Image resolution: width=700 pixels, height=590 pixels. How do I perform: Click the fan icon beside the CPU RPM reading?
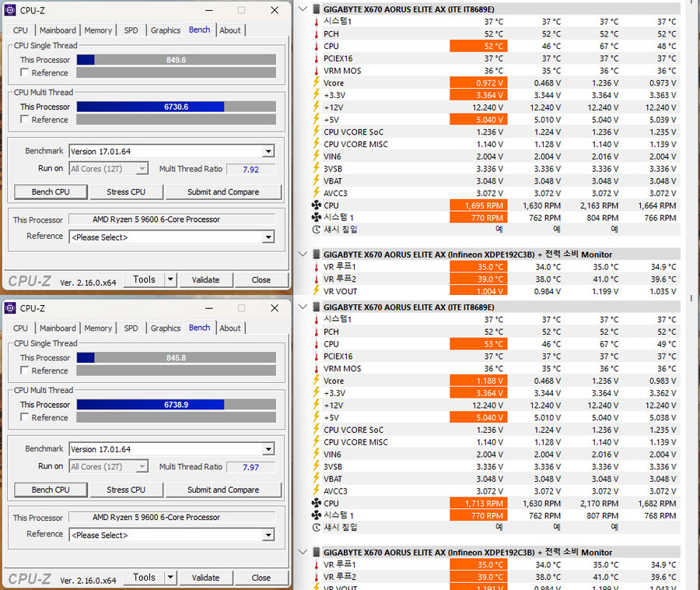click(x=314, y=205)
